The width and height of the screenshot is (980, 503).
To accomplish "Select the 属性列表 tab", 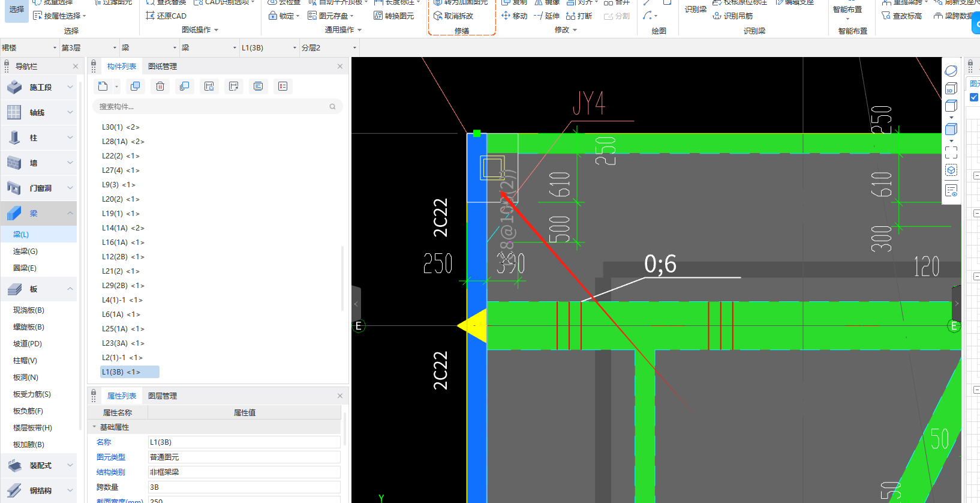I will click(122, 396).
